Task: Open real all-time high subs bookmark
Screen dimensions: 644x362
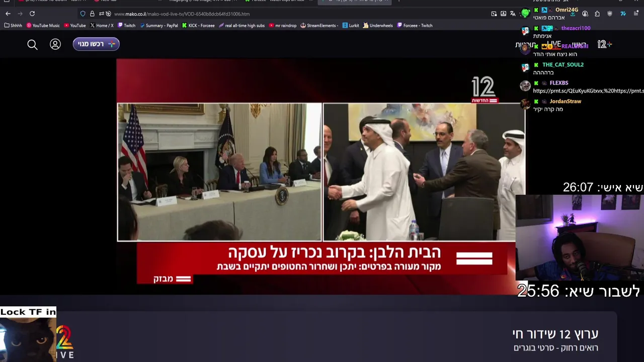Action: tap(242, 25)
